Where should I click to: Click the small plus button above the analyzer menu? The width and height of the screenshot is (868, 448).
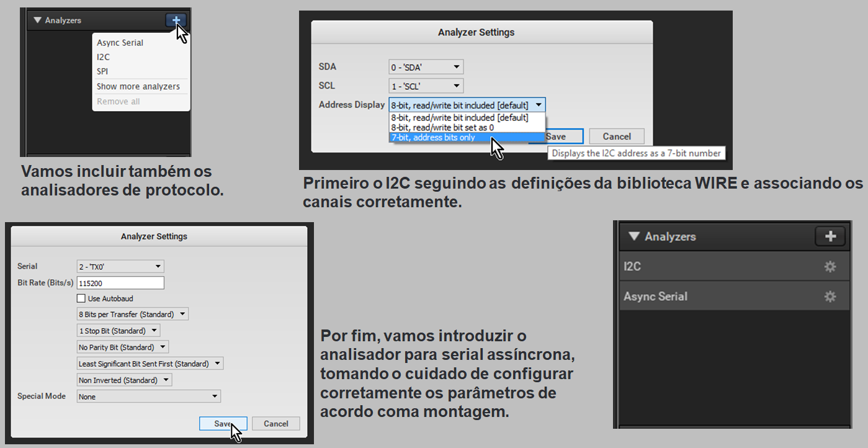click(176, 20)
